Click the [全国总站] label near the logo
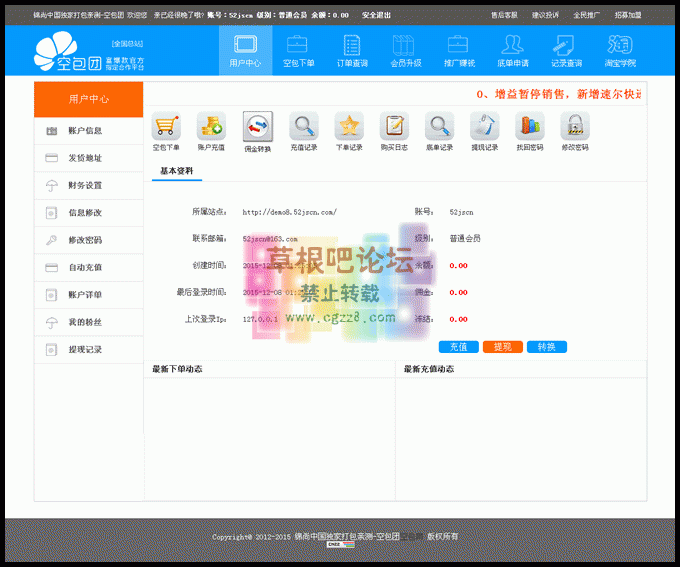 [127, 44]
